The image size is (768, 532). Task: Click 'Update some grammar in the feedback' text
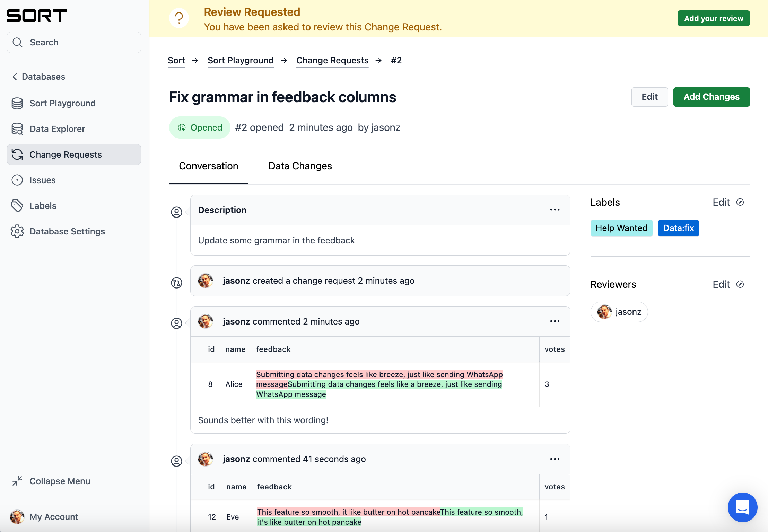point(276,240)
